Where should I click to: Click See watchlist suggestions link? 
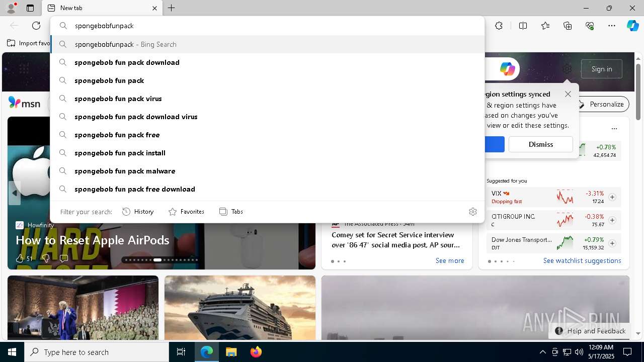pyautogui.click(x=582, y=260)
